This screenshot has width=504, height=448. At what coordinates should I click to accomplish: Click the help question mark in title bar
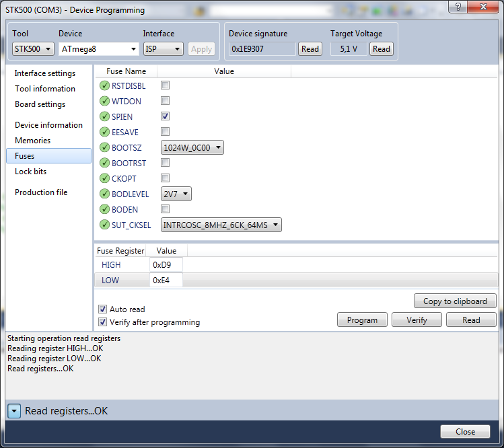tap(458, 7)
